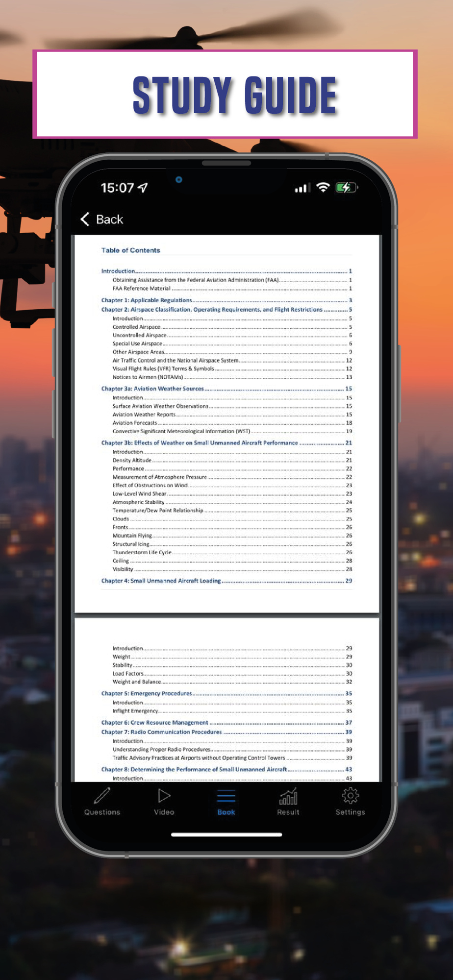Screen dimensions: 453x980
Task: Open Chapter 8: Determining the Performance entry
Action: (x=226, y=769)
